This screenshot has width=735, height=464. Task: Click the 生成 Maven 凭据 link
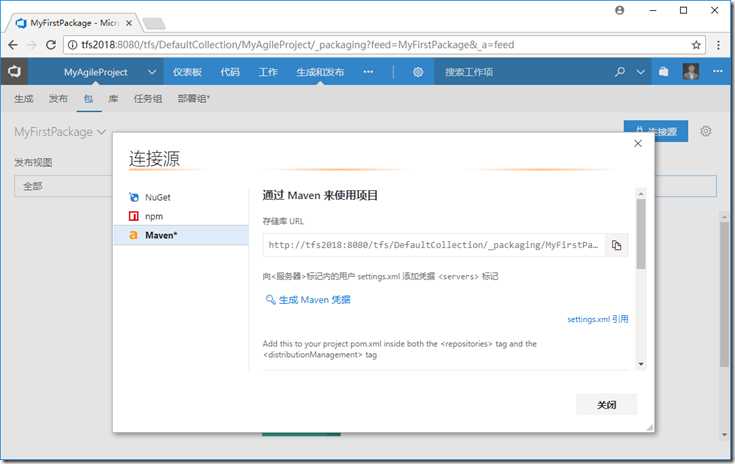(308, 300)
